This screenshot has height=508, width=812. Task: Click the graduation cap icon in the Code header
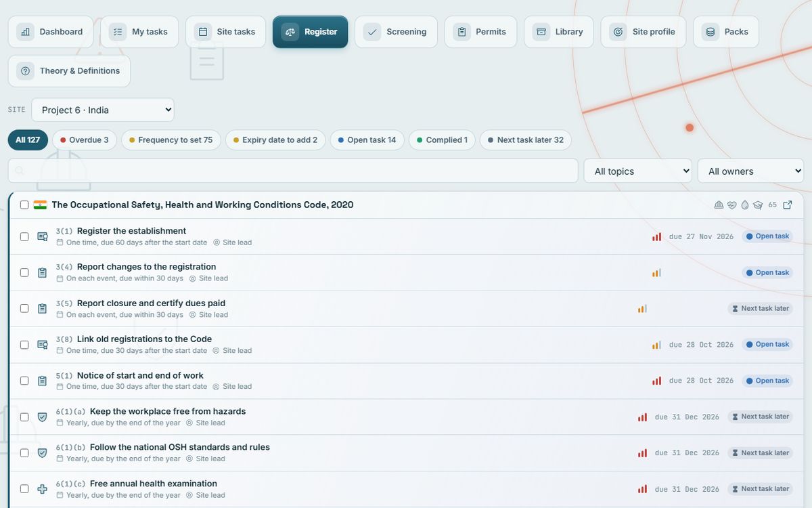(x=758, y=205)
